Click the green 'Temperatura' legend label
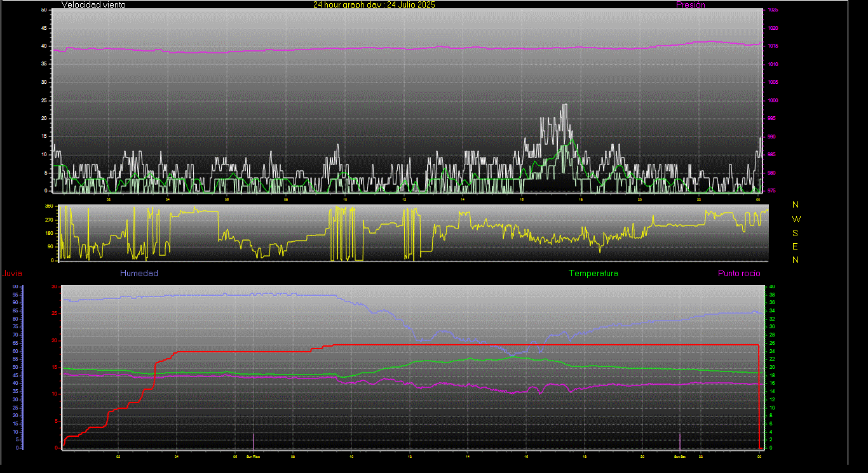The height and width of the screenshot is (473, 868). (593, 273)
